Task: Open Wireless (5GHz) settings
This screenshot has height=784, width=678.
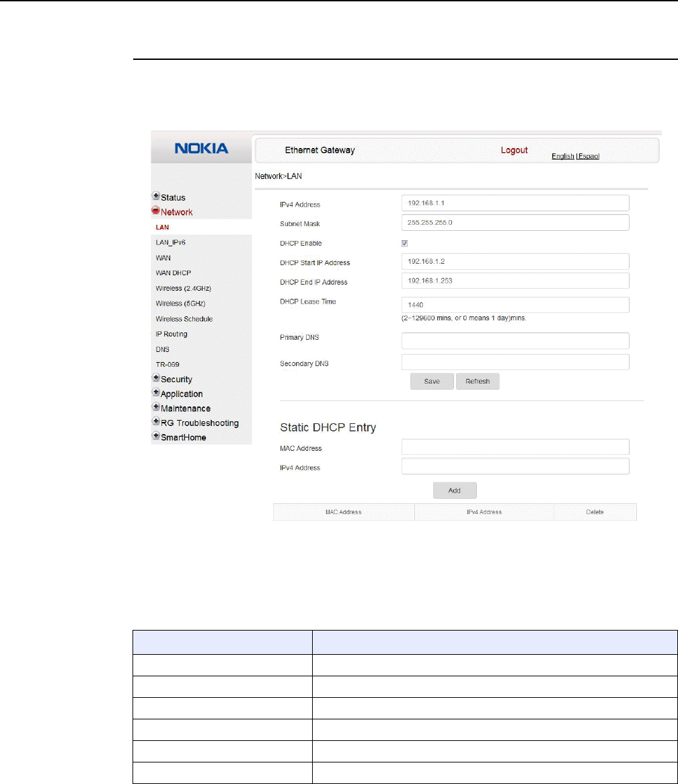Action: (x=180, y=304)
